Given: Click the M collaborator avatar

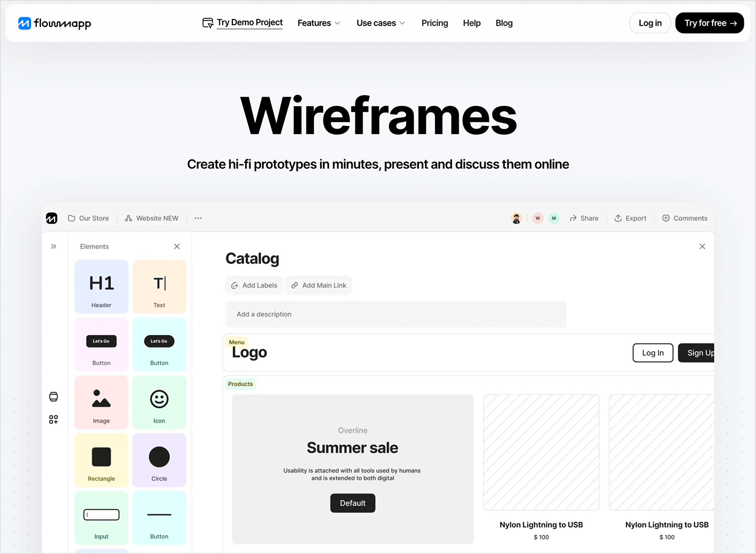Looking at the screenshot, I should click(x=554, y=218).
